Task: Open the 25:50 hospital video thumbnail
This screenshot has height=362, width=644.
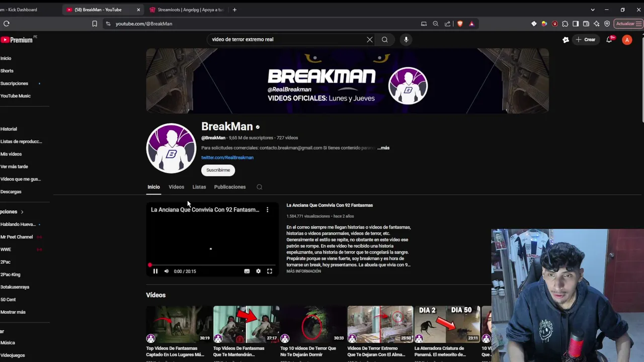Action: tap(380, 324)
